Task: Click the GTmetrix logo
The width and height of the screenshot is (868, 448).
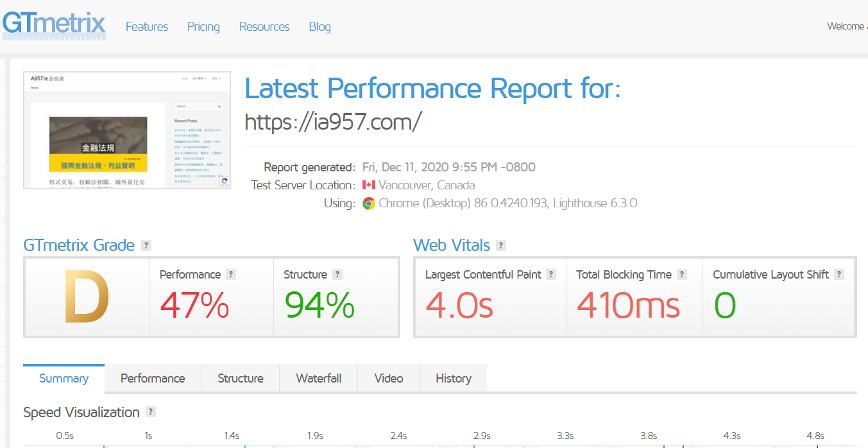Action: click(x=54, y=26)
